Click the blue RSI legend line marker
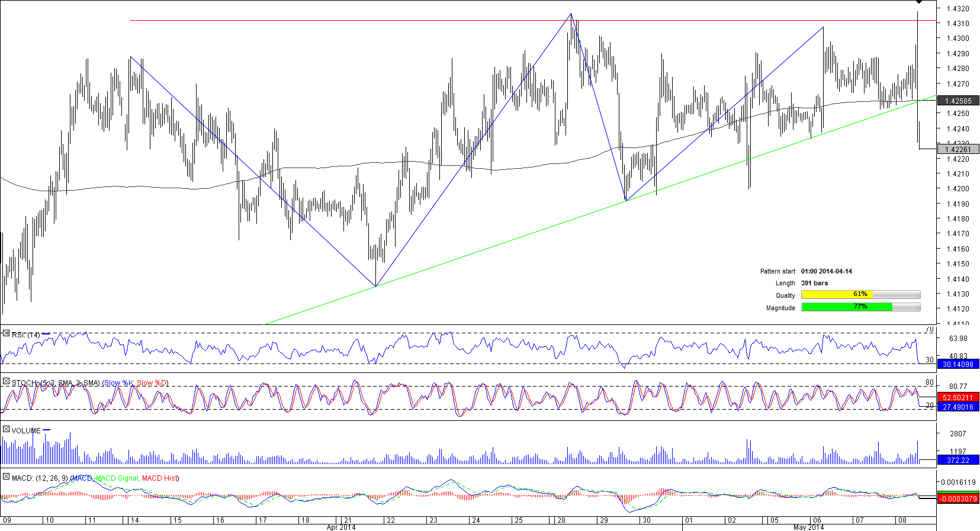The height and width of the screenshot is (531, 980). click(46, 333)
